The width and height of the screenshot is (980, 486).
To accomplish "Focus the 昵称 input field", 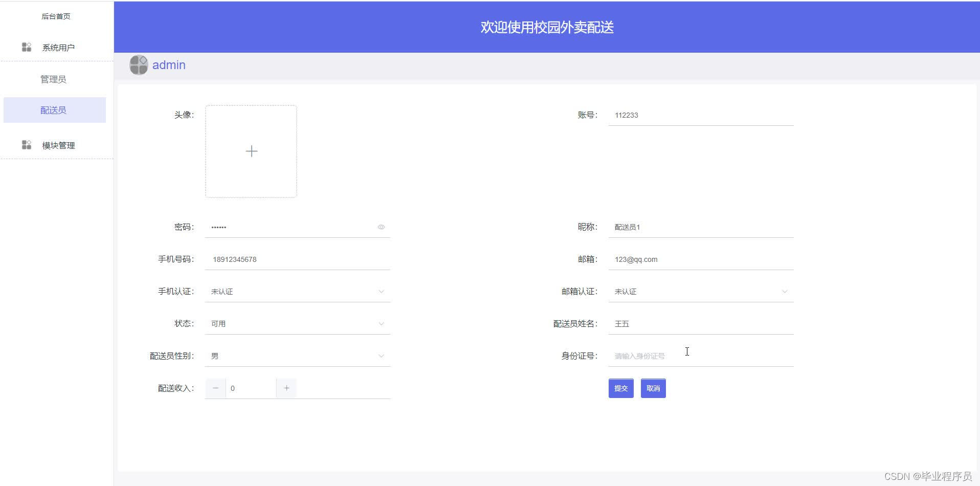I will [701, 227].
